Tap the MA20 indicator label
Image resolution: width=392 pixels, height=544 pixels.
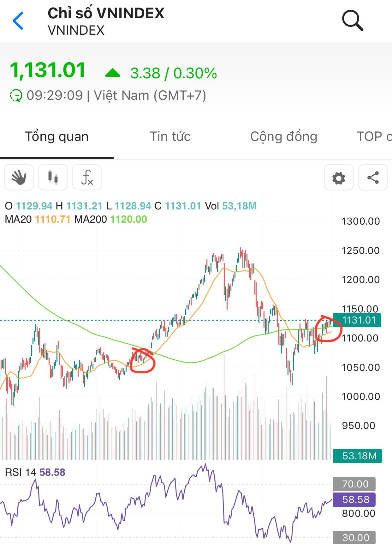18,219
